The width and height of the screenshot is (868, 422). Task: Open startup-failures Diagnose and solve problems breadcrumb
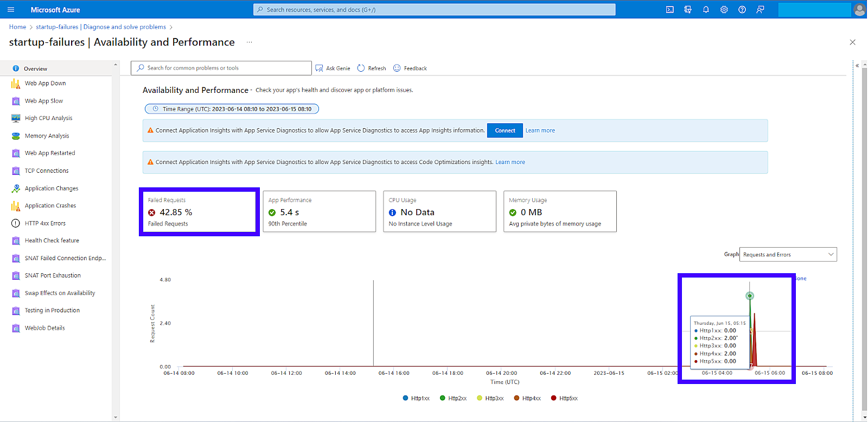pyautogui.click(x=101, y=27)
